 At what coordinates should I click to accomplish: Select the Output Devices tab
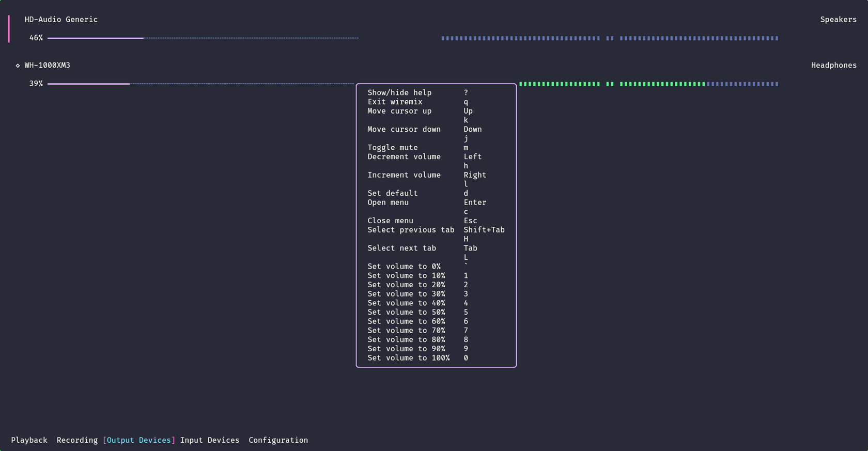[139, 440]
